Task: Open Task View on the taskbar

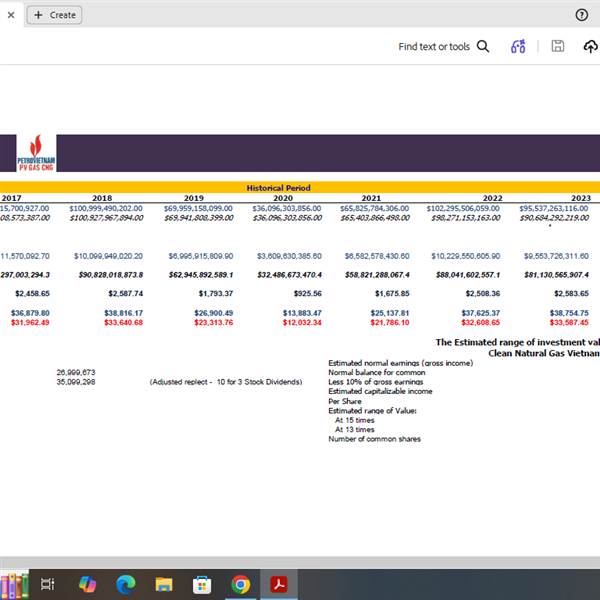Action: [48, 584]
